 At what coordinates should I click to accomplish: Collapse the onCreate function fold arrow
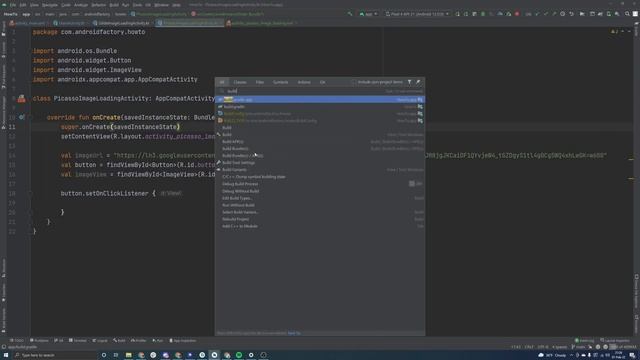point(30,117)
